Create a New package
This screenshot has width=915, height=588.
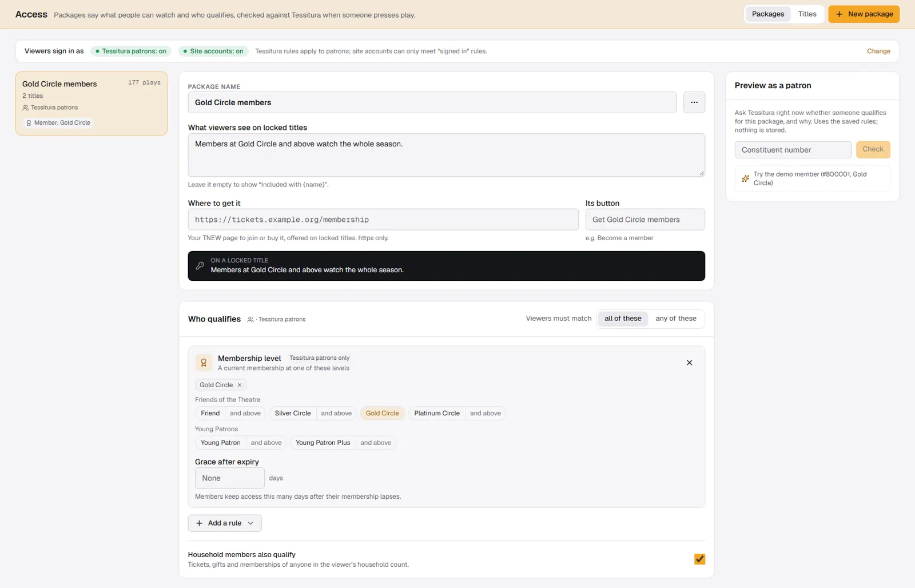(864, 14)
